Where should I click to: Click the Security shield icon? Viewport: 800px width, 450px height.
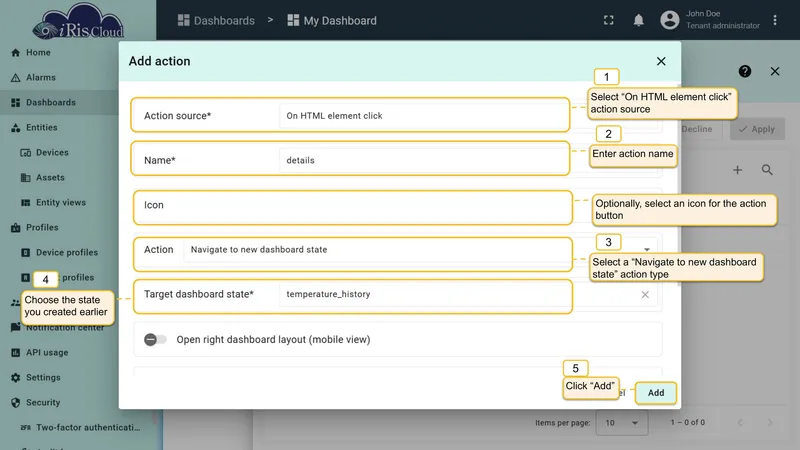click(15, 403)
